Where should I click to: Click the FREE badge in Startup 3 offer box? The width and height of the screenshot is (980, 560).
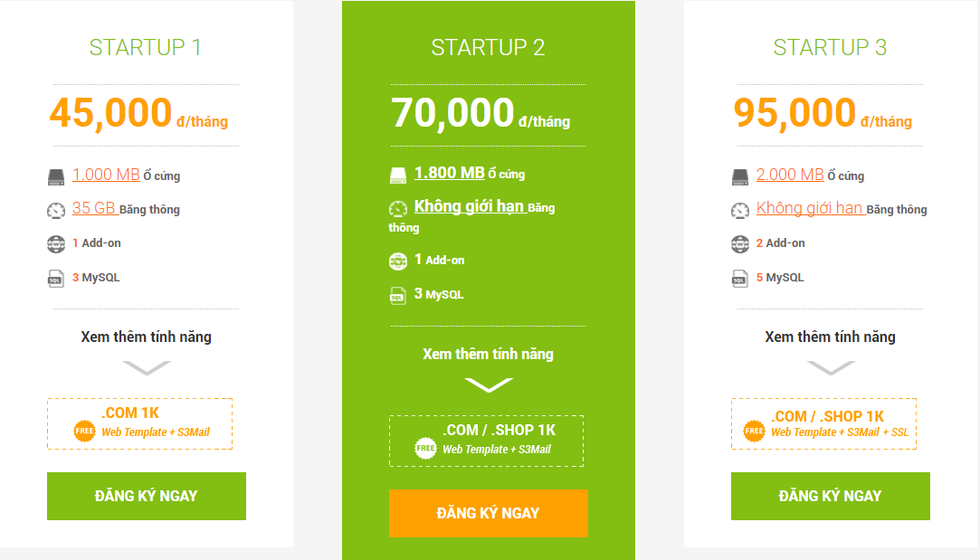pos(753,432)
